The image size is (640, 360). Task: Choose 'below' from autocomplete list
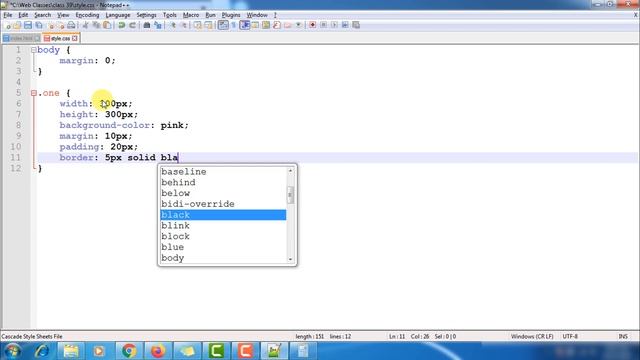click(x=223, y=193)
